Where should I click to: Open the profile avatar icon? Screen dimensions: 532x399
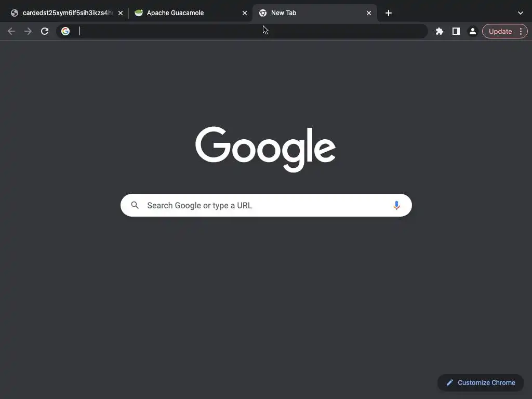[x=473, y=31]
